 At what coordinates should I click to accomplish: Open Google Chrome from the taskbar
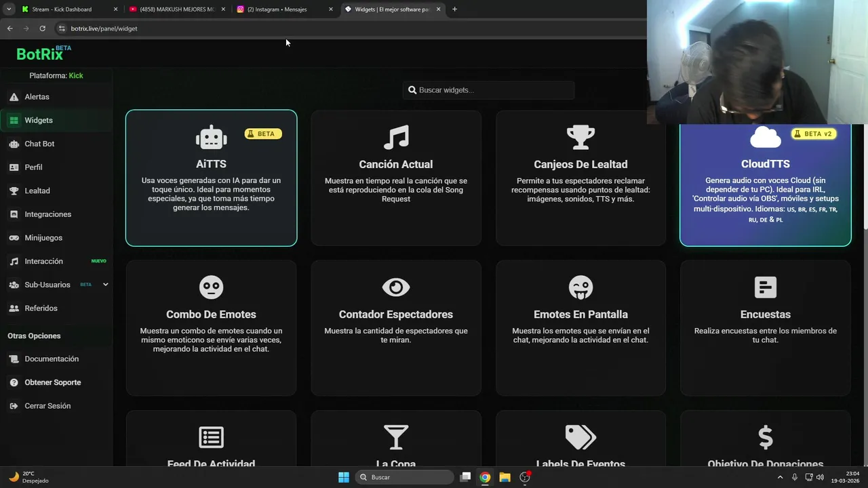[x=485, y=477]
